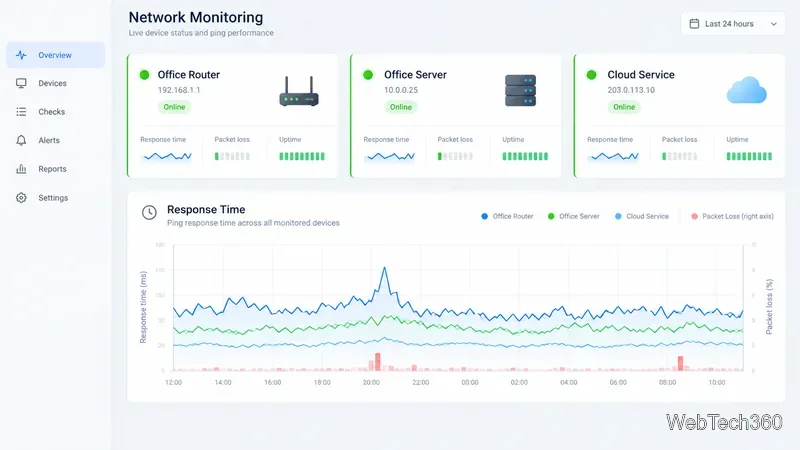
Task: Click the 10:00 time axis label
Action: [717, 383]
